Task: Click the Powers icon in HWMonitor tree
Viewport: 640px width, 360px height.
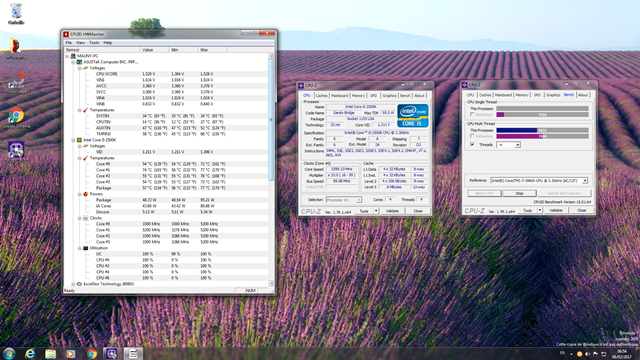Action: click(x=86, y=194)
